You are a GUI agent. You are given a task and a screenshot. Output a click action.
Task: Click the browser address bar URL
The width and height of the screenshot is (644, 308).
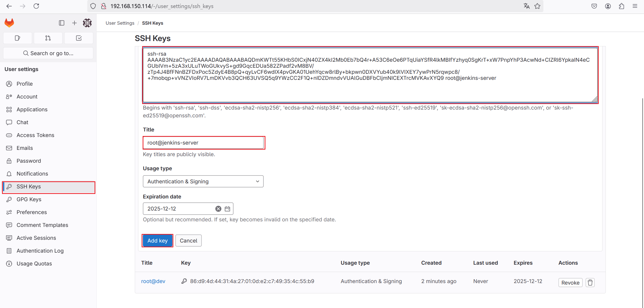(x=162, y=6)
